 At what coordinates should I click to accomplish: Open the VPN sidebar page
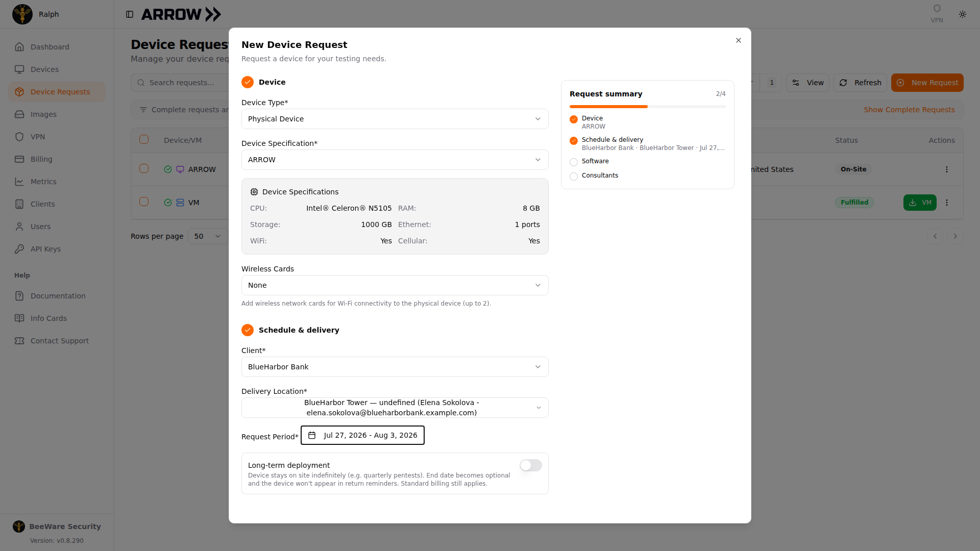click(57, 137)
